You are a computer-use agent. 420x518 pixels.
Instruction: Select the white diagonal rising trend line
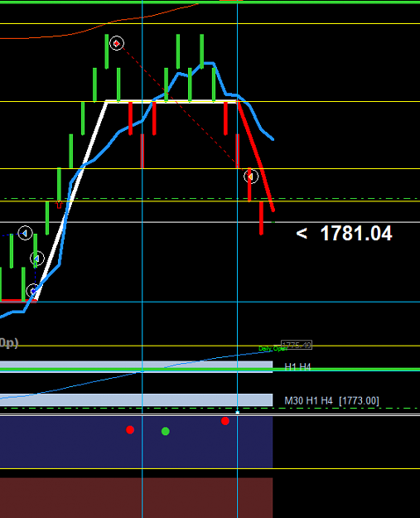click(71, 201)
